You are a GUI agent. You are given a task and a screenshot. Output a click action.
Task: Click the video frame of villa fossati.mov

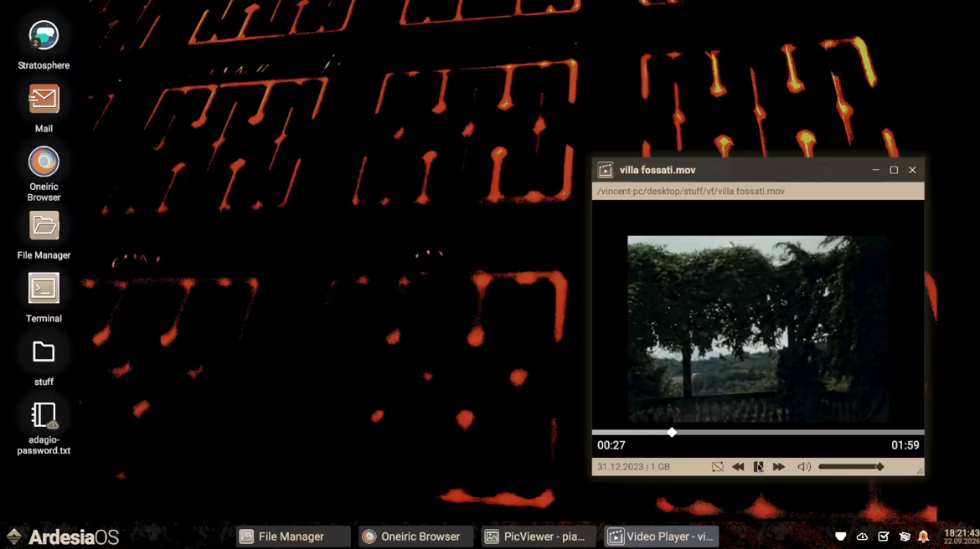[x=758, y=329]
